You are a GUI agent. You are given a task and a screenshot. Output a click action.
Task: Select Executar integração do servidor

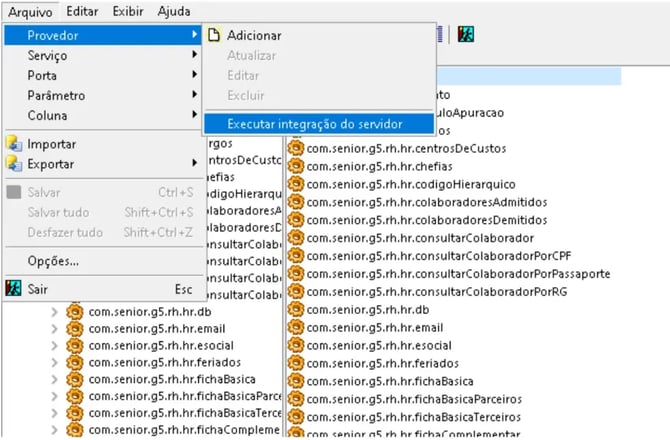pyautogui.click(x=315, y=124)
